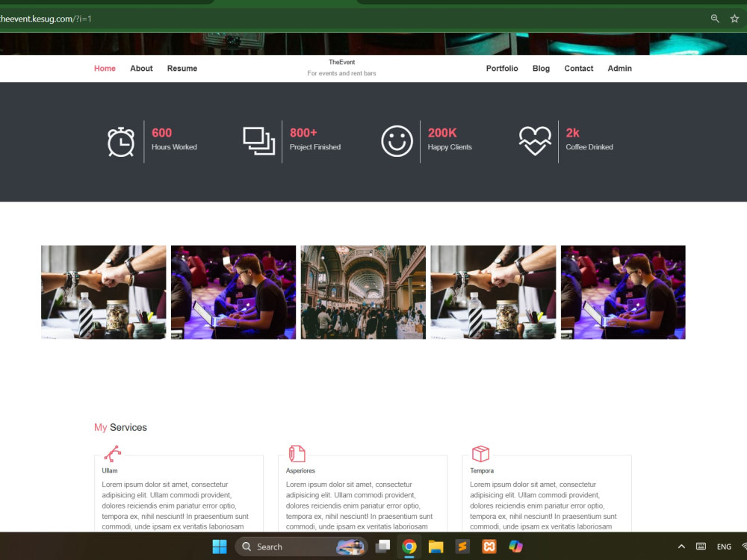Screen dimensions: 747x560
Task: Click the 200K clients figure
Action: (x=442, y=133)
